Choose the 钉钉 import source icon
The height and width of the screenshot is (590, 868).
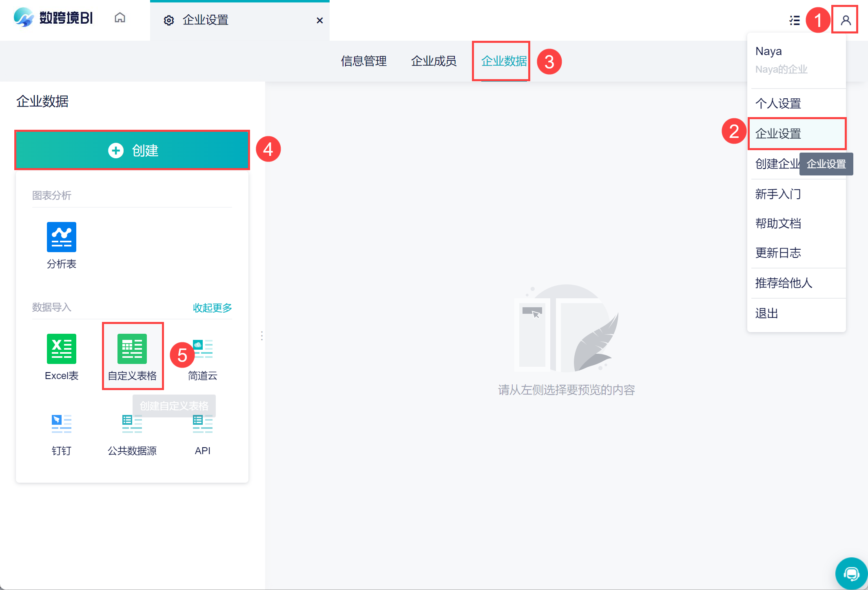pos(62,424)
